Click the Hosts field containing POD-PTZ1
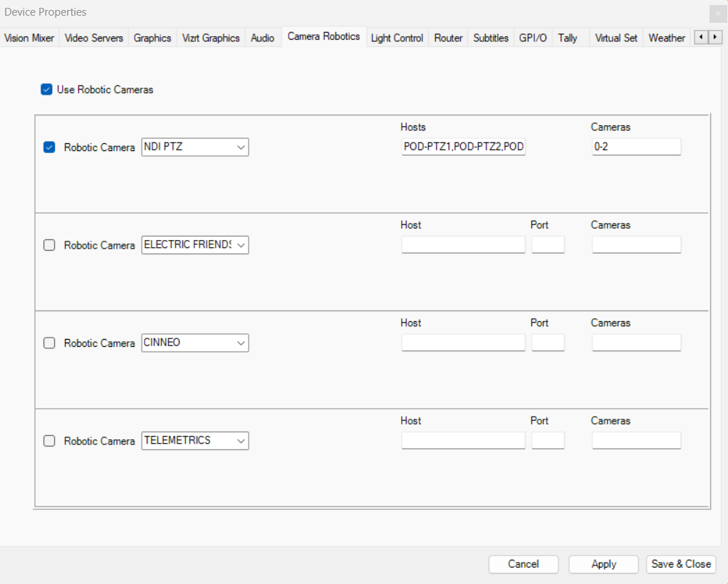Viewport: 728px width, 584px height. pos(463,147)
